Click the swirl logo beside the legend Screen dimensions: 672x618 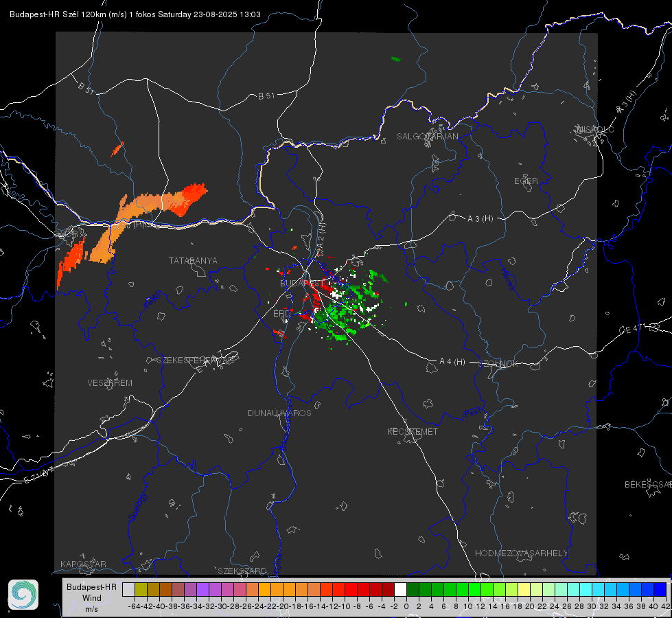point(23,595)
